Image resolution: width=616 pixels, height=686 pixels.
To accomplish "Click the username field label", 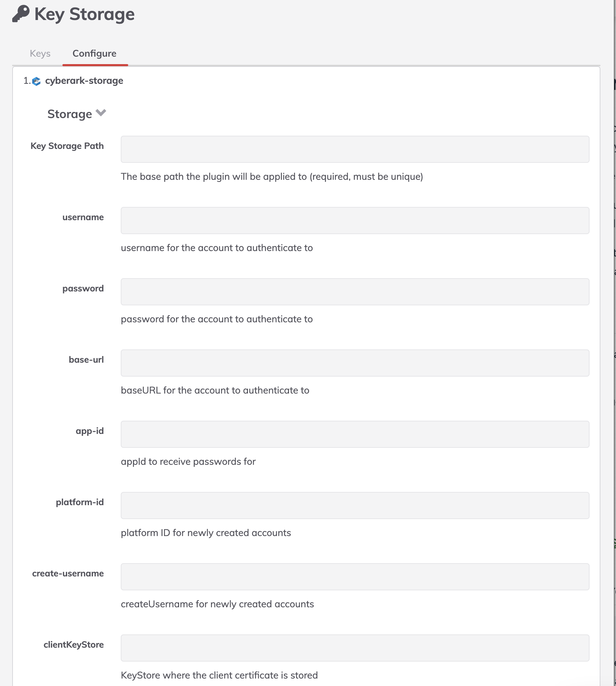I will coord(83,217).
